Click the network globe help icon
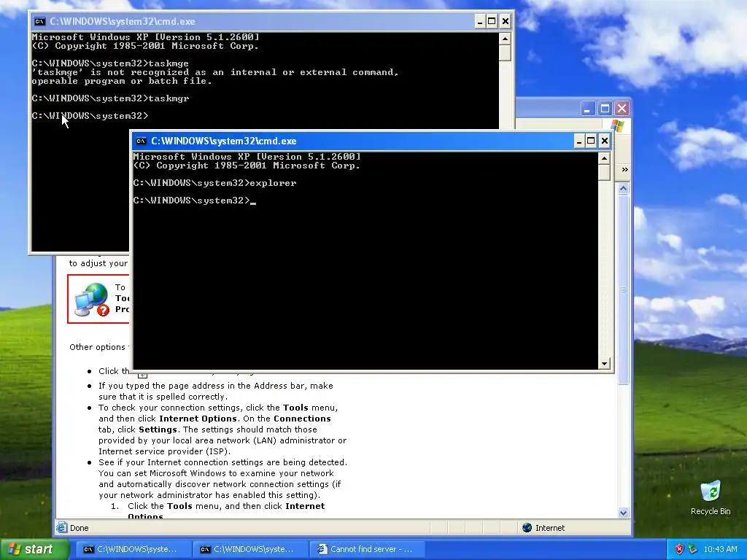Image resolution: width=747 pixels, height=560 pixels. [x=91, y=299]
